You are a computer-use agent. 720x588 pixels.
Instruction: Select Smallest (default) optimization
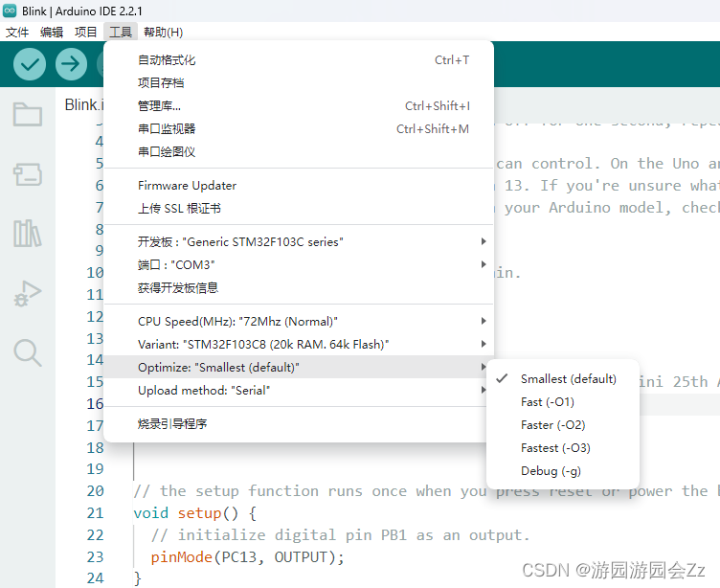click(x=563, y=379)
